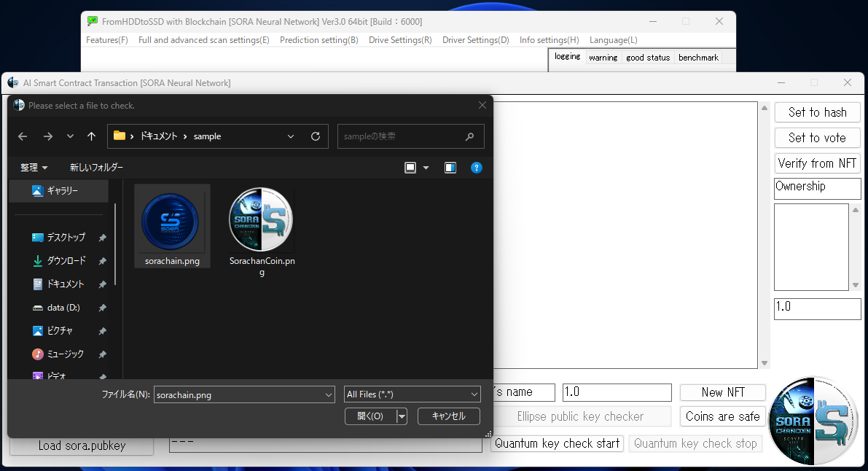Click the blue help question mark icon
The height and width of the screenshot is (471, 868).
[476, 168]
